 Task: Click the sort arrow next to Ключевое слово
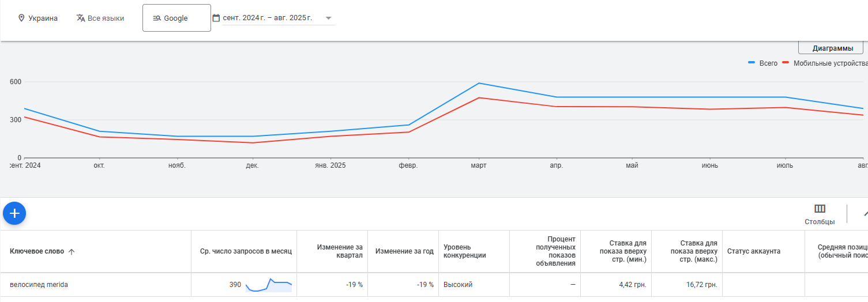click(x=72, y=252)
